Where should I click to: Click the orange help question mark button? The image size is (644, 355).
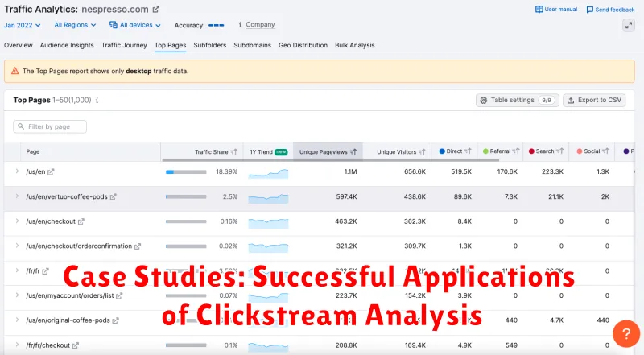pos(626,333)
